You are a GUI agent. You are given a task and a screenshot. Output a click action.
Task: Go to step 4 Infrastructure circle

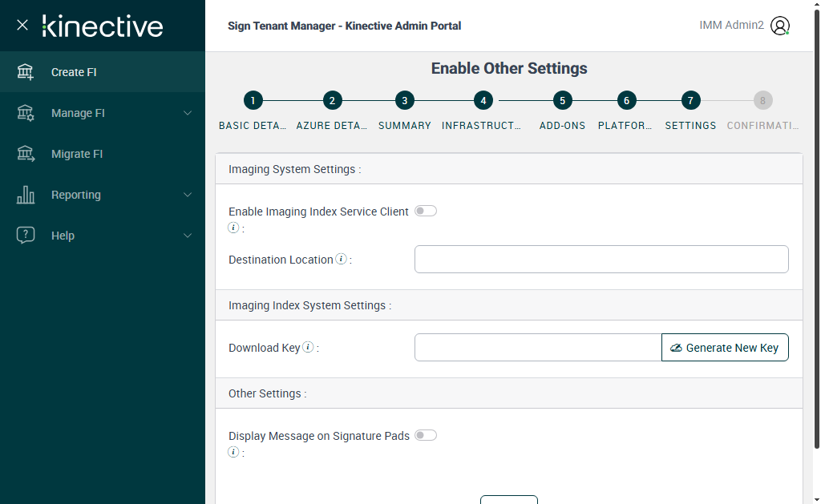point(483,100)
